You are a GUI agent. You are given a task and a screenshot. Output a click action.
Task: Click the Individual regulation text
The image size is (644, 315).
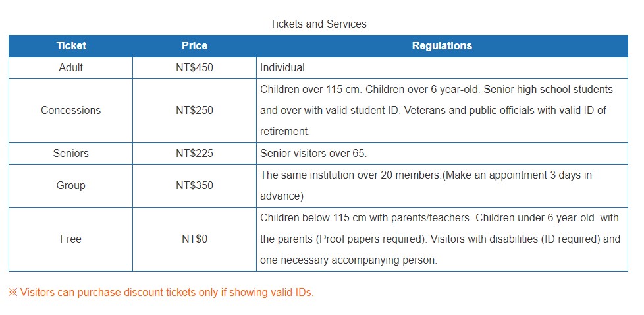(x=282, y=67)
